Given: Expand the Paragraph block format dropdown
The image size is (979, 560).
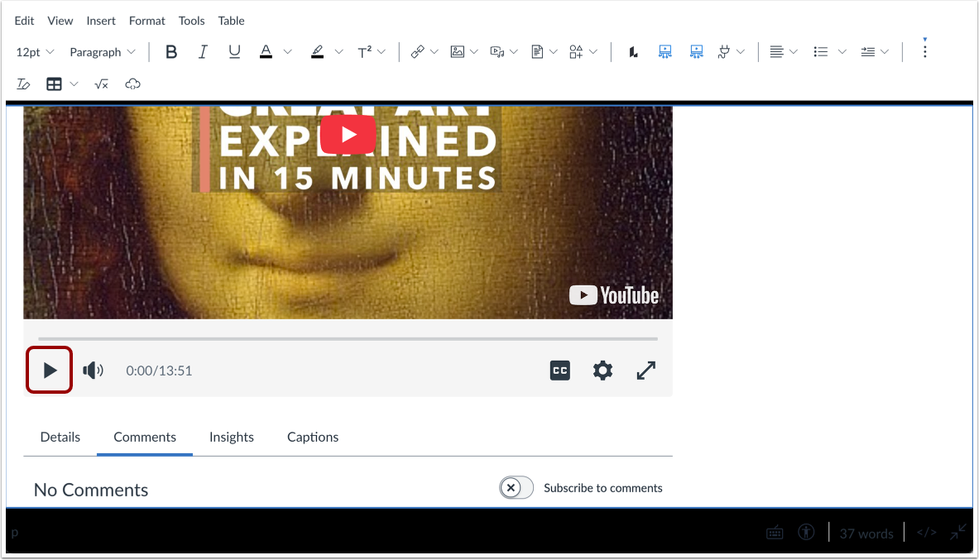Looking at the screenshot, I should [102, 52].
